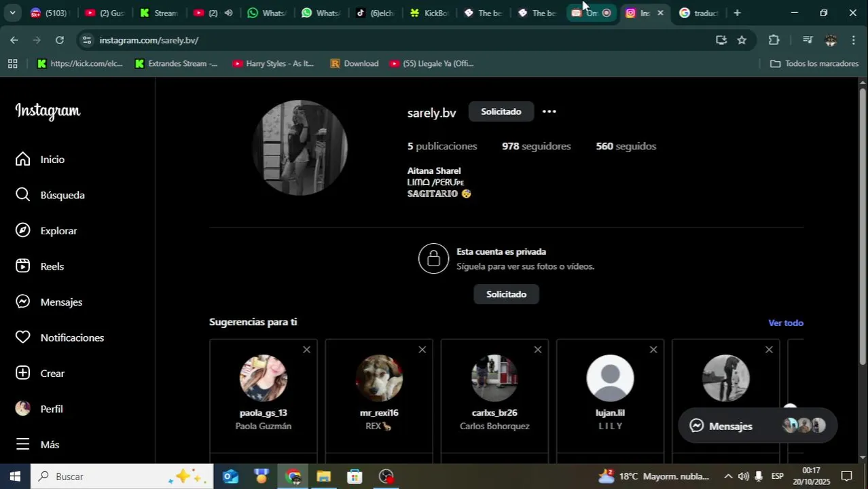868x489 pixels.
Task: Open Extrandes Stream bookmark
Action: (176, 63)
